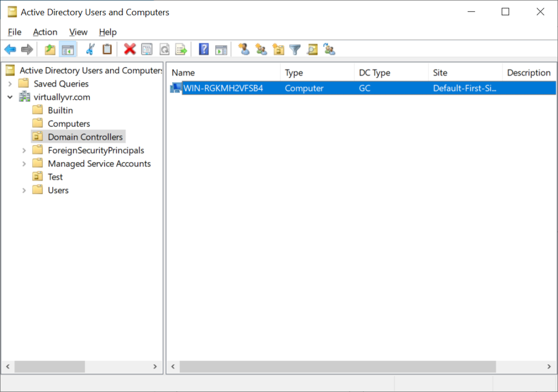Minimize the Active Directory window
Screen dimensions: 558x392
(x=471, y=12)
